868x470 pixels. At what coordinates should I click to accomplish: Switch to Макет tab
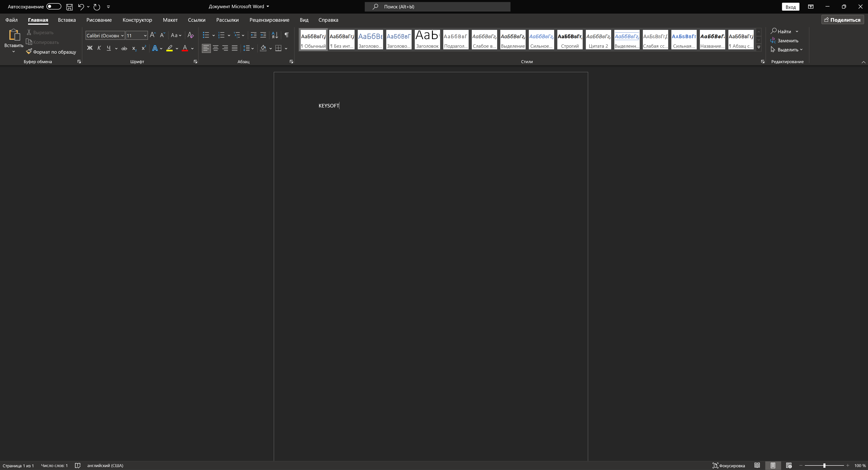tap(170, 20)
